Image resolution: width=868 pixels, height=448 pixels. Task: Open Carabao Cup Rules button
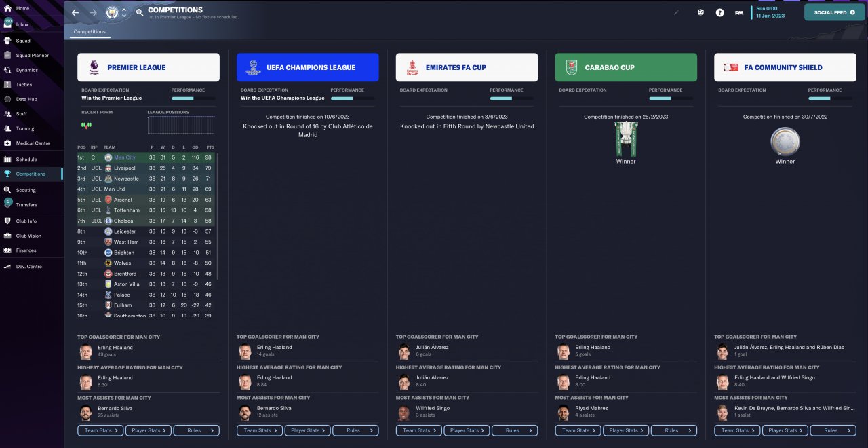click(x=674, y=430)
